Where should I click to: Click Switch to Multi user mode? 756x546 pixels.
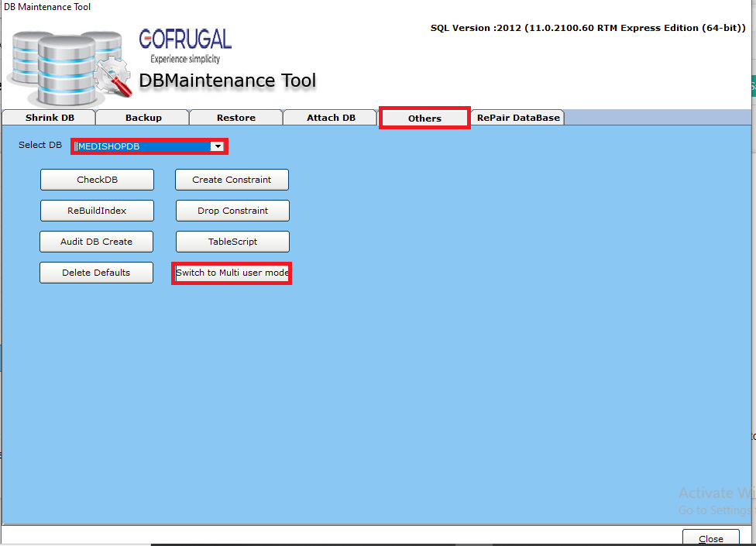click(232, 273)
